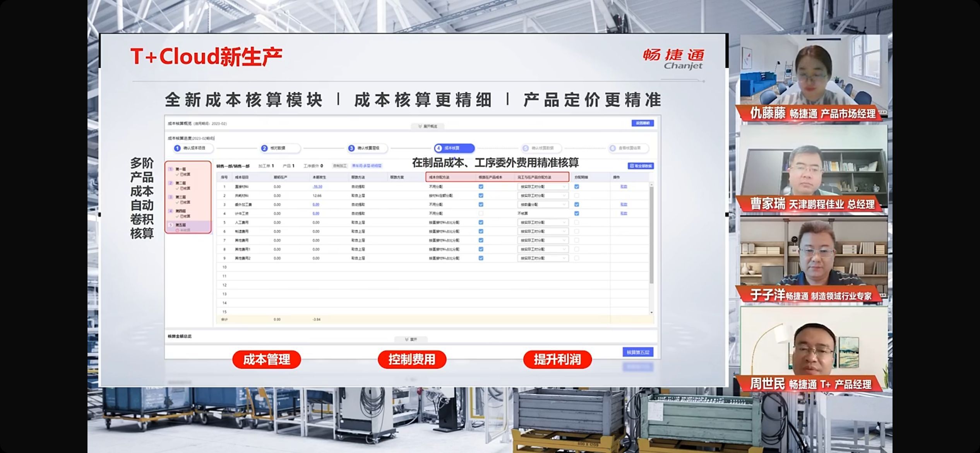Click the 取数 link in row 3 委外加工费
This screenshot has width=980, height=453.
click(624, 204)
